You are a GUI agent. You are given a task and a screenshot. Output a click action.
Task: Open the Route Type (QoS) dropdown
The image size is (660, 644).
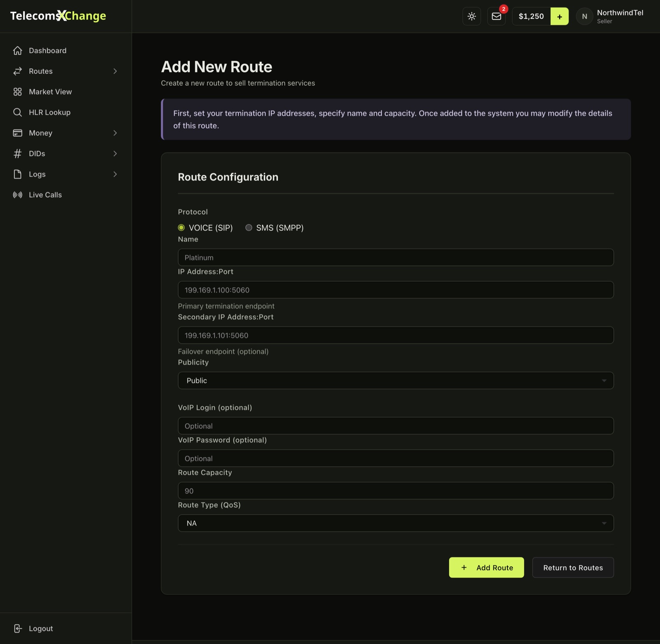click(396, 523)
